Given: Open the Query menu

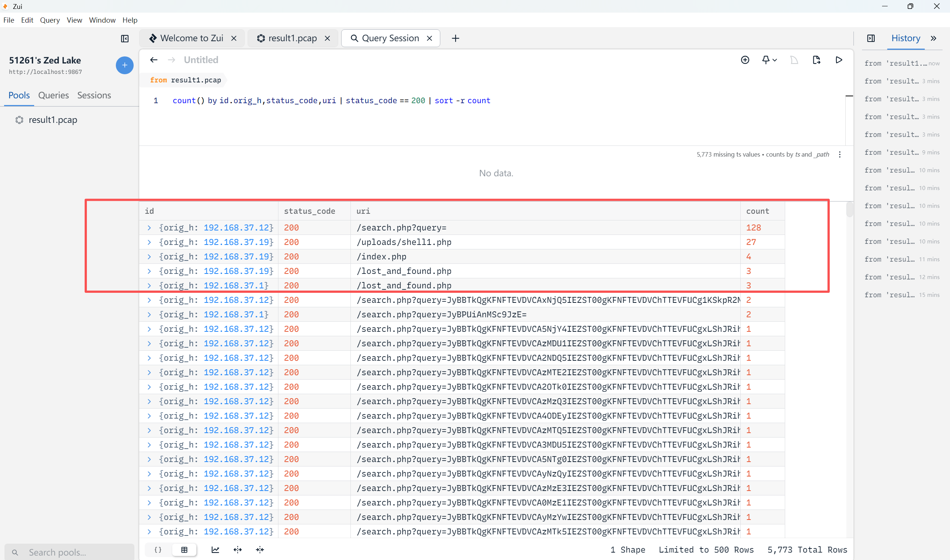Looking at the screenshot, I should (50, 20).
